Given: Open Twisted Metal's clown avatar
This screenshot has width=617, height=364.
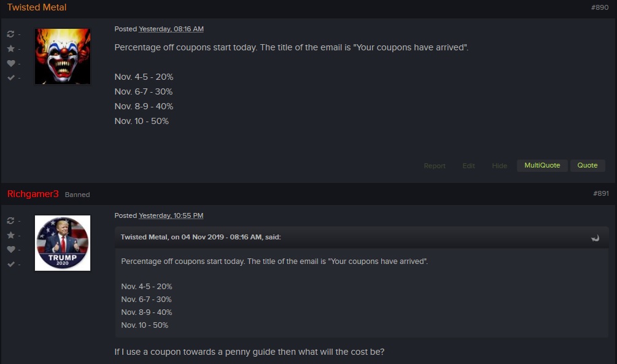Looking at the screenshot, I should click(x=63, y=56).
